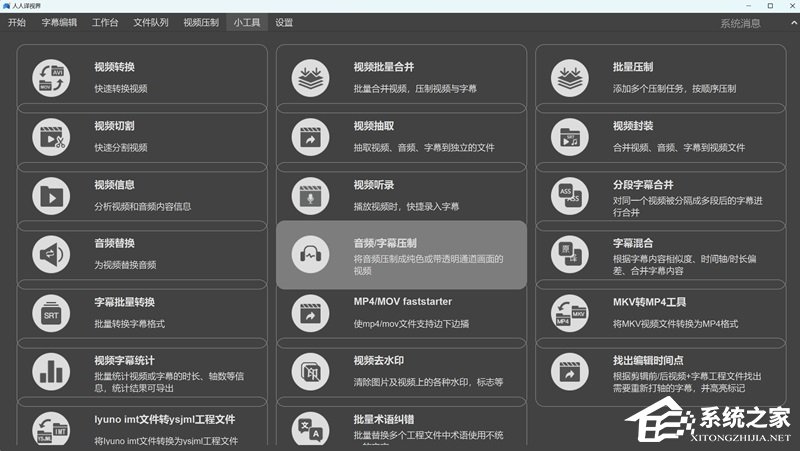Screen dimensions: 800x451
Task: Open the 批量压制 layers icon
Action: click(570, 78)
